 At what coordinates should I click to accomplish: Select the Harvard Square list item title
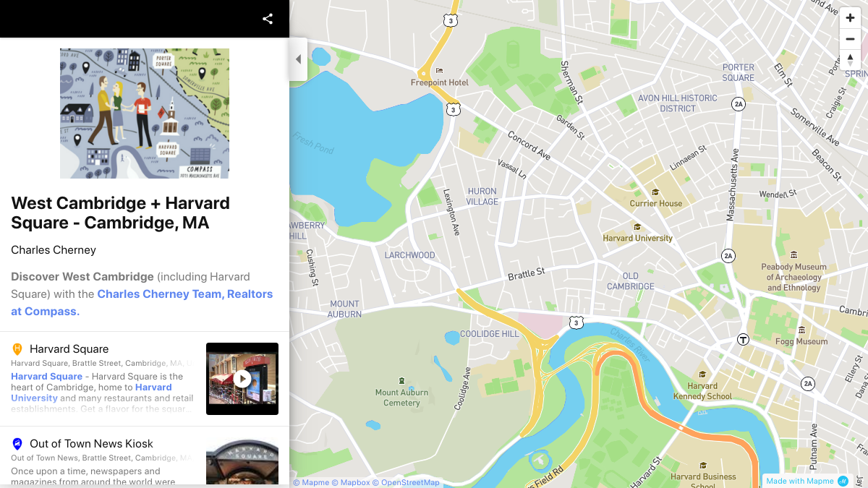pyautogui.click(x=69, y=349)
